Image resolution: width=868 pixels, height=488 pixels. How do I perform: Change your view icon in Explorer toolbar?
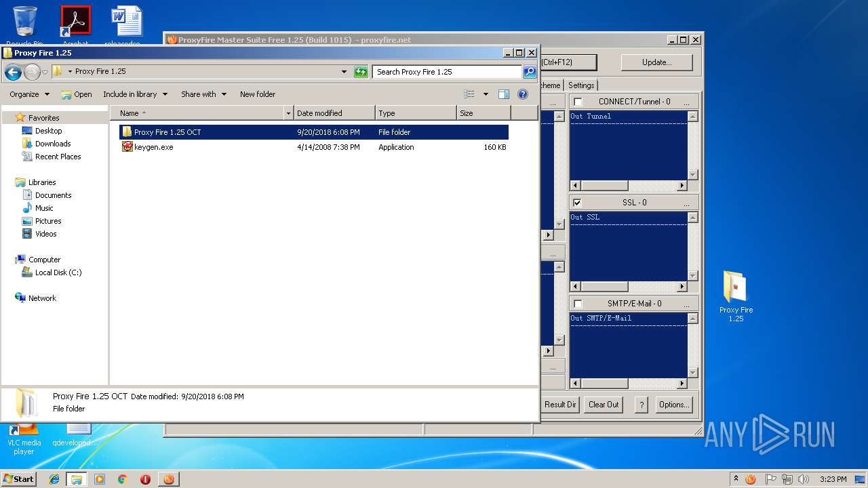click(x=469, y=94)
